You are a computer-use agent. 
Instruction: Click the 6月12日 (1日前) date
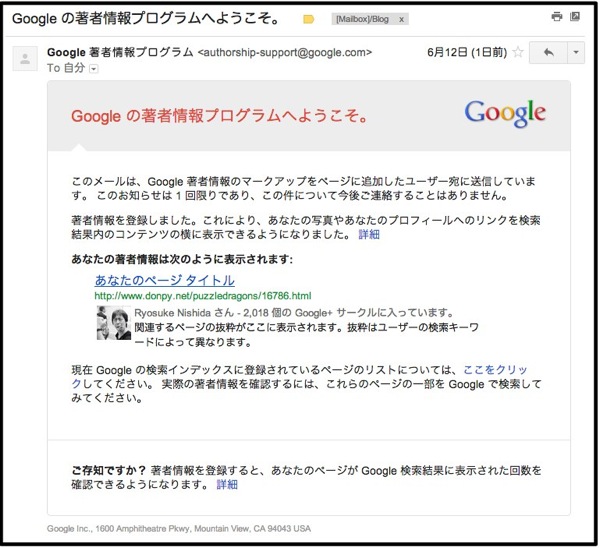click(x=467, y=52)
